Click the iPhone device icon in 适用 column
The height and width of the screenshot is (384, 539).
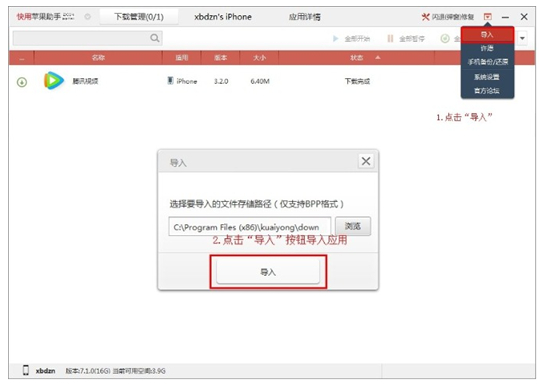[x=170, y=80]
